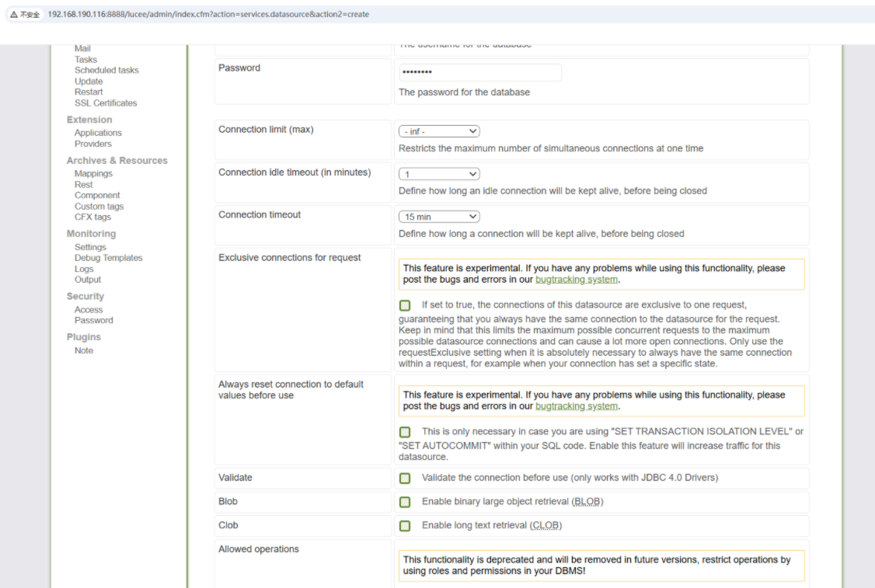Select Note under Plugins

[84, 350]
